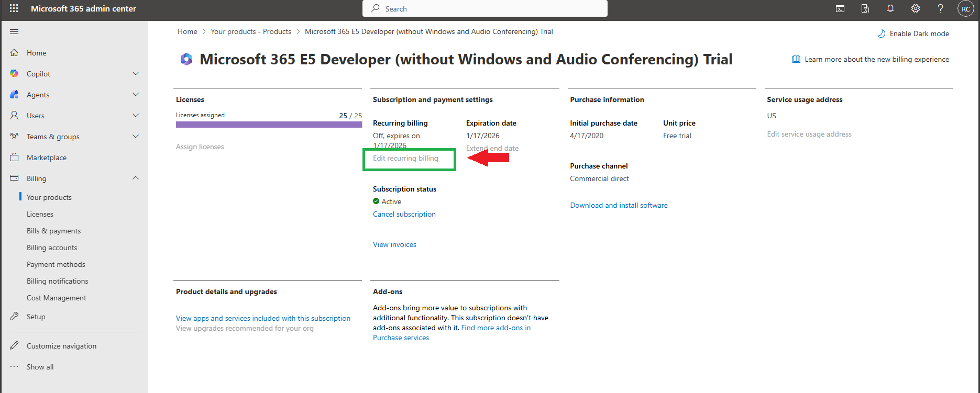This screenshot has height=393, width=980.
Task: Open the RC account avatar
Action: pos(966,9)
